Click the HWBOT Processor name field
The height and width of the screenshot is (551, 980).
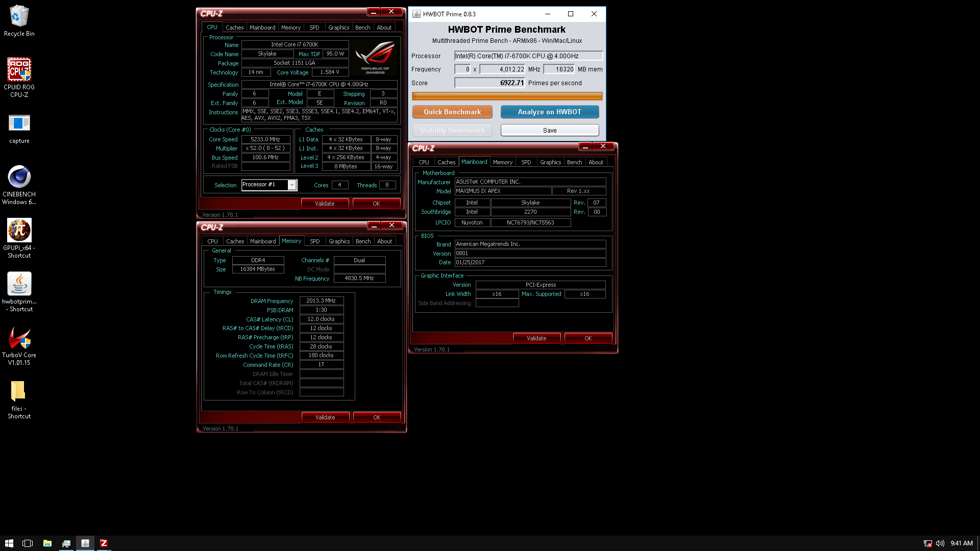(x=528, y=56)
